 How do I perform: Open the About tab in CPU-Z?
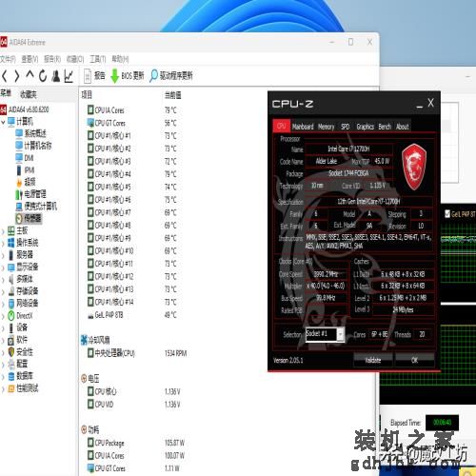403,127
